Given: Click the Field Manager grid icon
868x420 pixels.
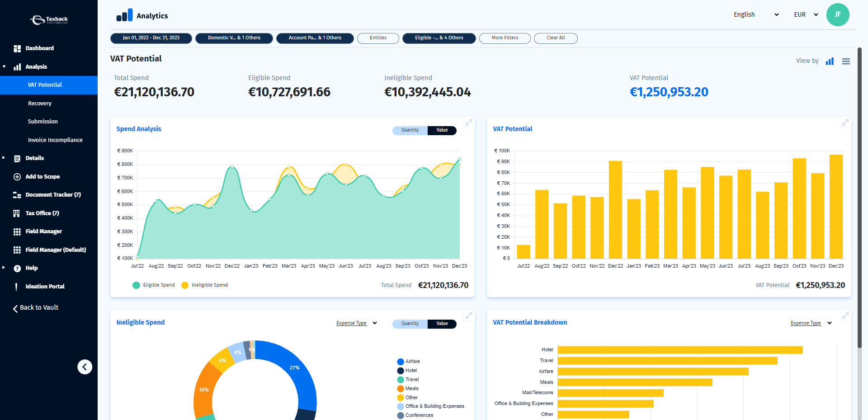Looking at the screenshot, I should pyautogui.click(x=17, y=231).
